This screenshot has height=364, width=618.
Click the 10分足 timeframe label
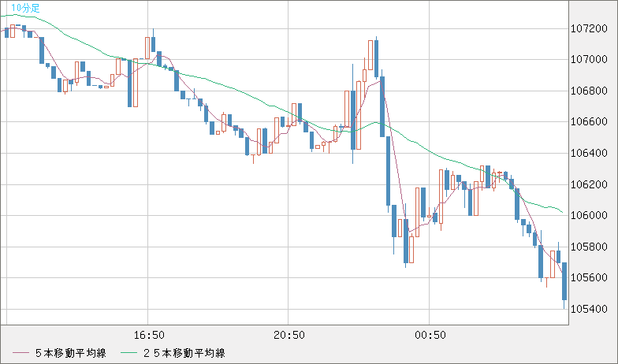tap(25, 8)
